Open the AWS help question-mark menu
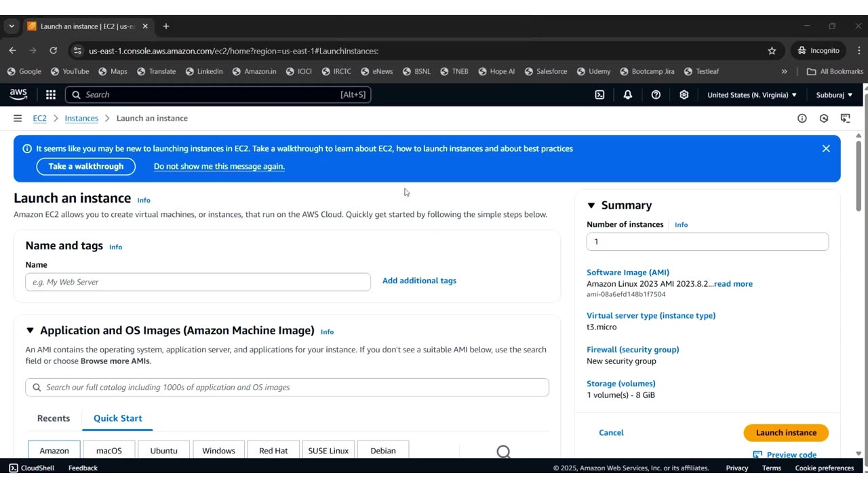This screenshot has width=868, height=488. tap(656, 95)
